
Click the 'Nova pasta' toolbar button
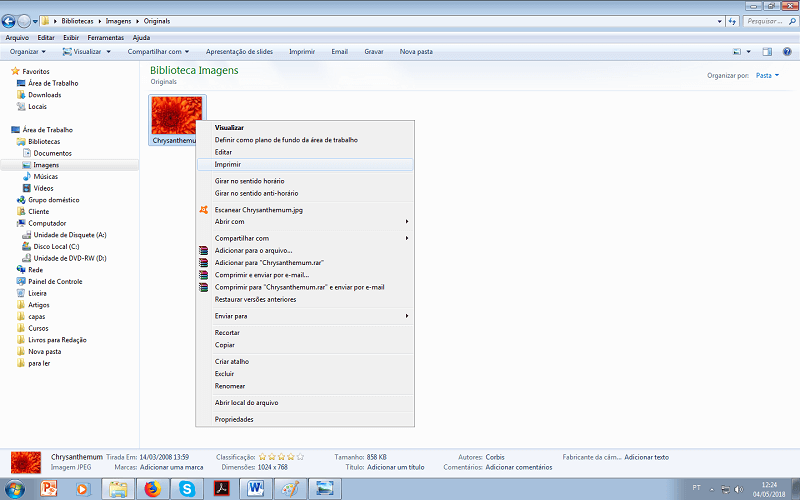coord(416,51)
